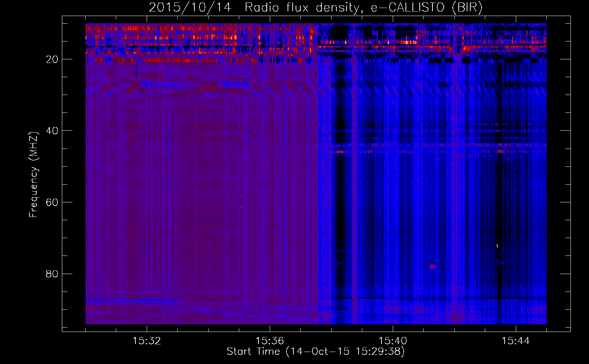Click the plot title '2015/10/14 Radio flux density, e-CALLISTO (BIR)'
Screen dimensions: 589x364
(x=316, y=7)
